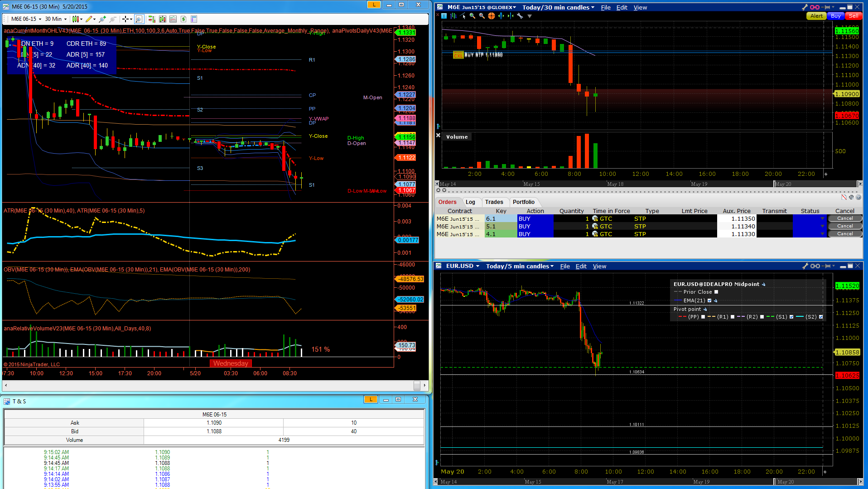Click the May 20 range slider on M6E chart
The image size is (868, 489).
815,184
